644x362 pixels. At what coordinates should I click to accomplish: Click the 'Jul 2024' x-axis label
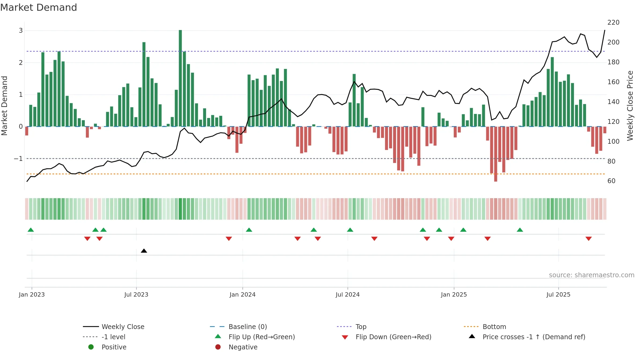[x=347, y=294]
